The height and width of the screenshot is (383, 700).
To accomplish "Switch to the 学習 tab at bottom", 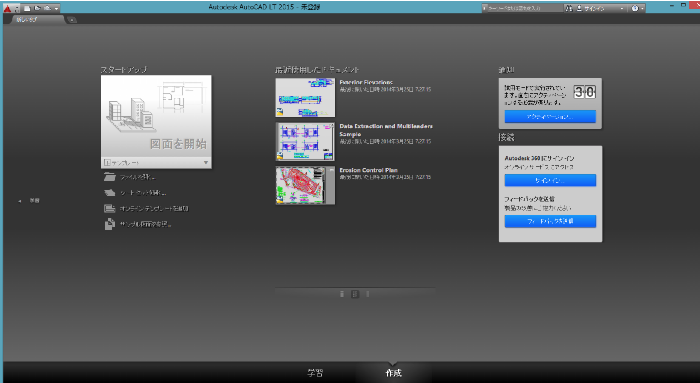I will click(315, 373).
